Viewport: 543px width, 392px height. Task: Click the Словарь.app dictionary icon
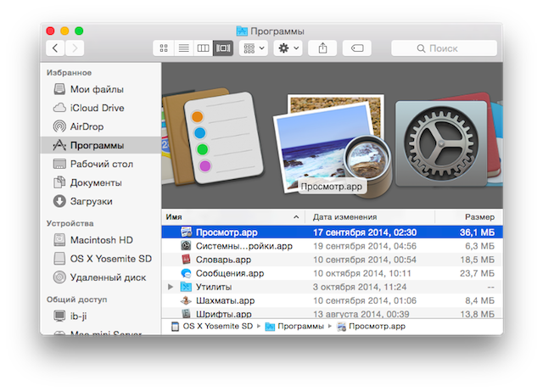(187, 260)
